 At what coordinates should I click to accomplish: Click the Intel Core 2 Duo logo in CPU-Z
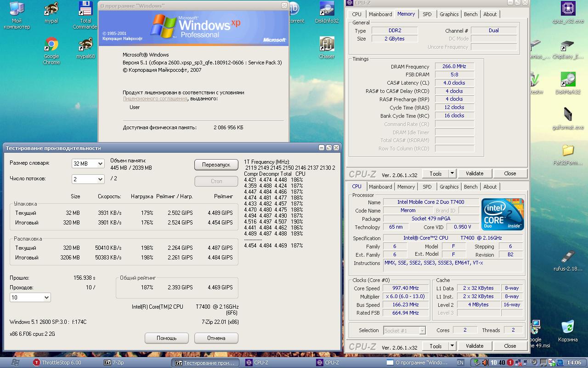[503, 214]
